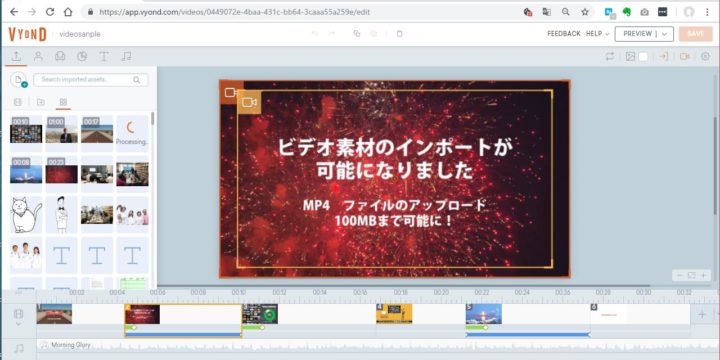Click the add file upload button
This screenshot has width=720, height=360.
[19, 80]
